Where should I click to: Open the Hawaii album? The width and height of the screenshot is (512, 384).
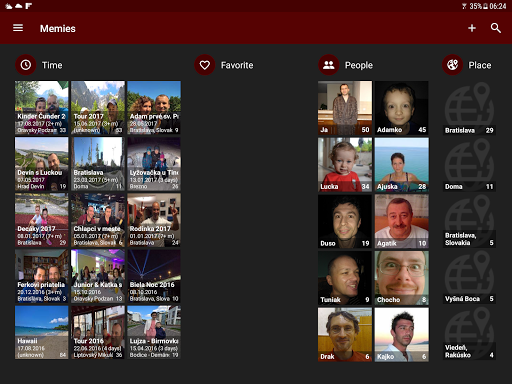[42, 333]
